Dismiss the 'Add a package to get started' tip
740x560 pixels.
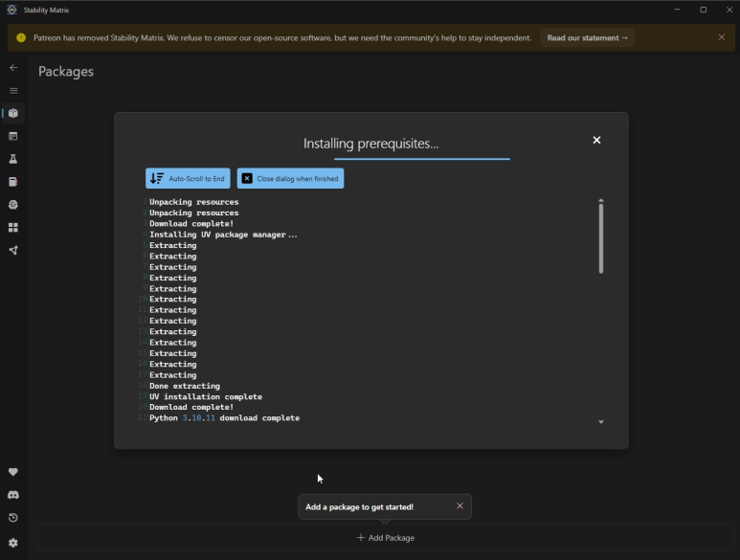click(460, 505)
